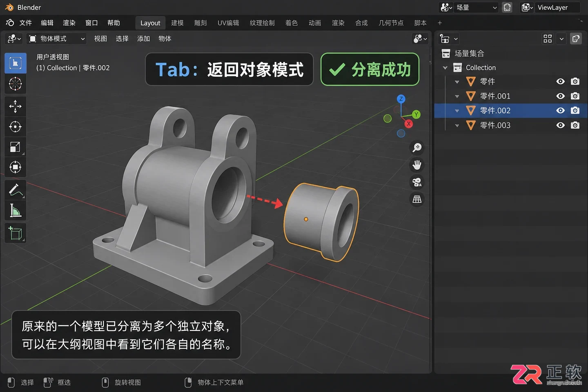Disable 零件.003 in renders via camera icon

(575, 125)
